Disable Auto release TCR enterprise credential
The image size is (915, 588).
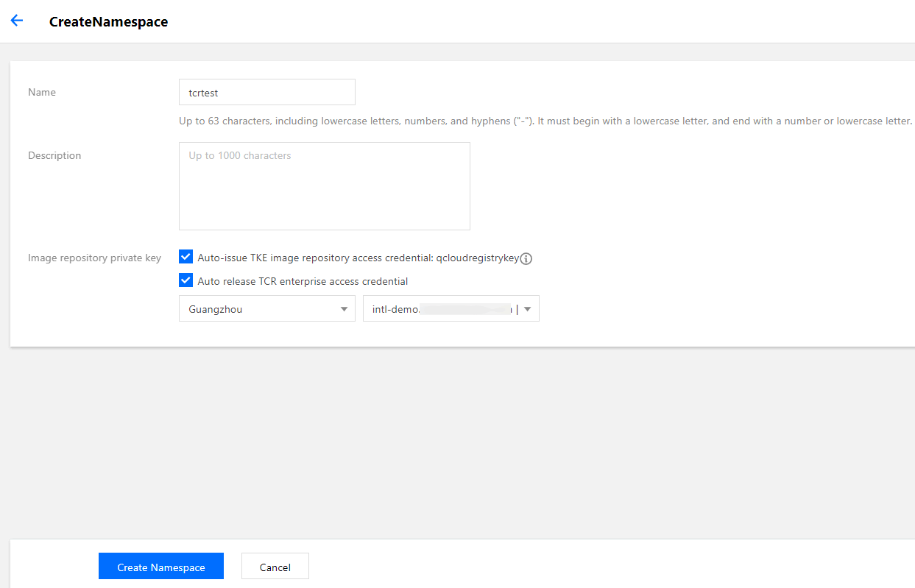[186, 280]
